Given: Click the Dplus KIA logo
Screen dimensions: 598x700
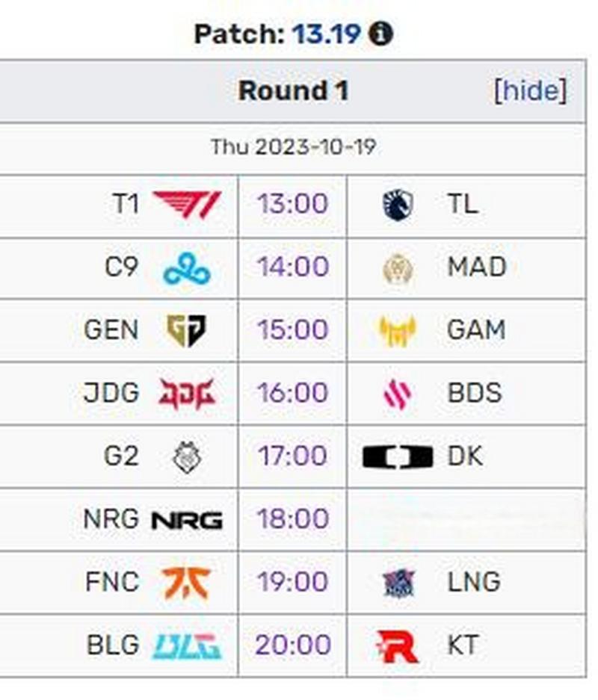Looking at the screenshot, I should (x=398, y=457).
